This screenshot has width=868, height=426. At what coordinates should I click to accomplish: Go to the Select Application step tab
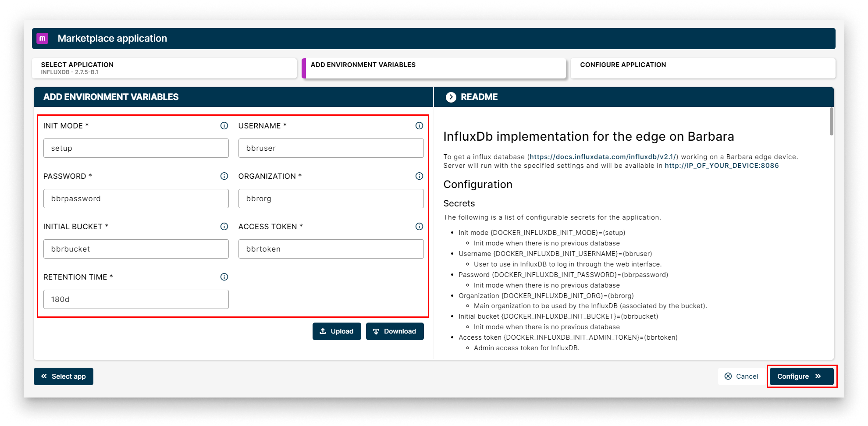(164, 68)
